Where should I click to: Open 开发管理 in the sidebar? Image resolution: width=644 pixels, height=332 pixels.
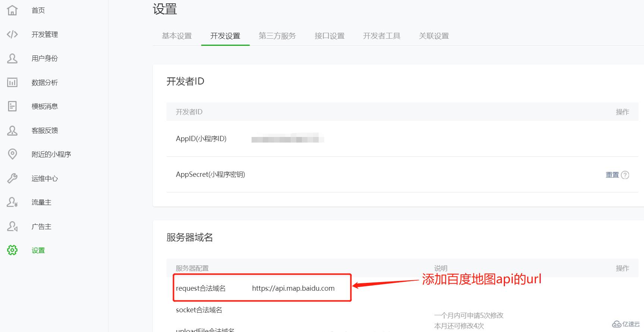[x=45, y=35]
